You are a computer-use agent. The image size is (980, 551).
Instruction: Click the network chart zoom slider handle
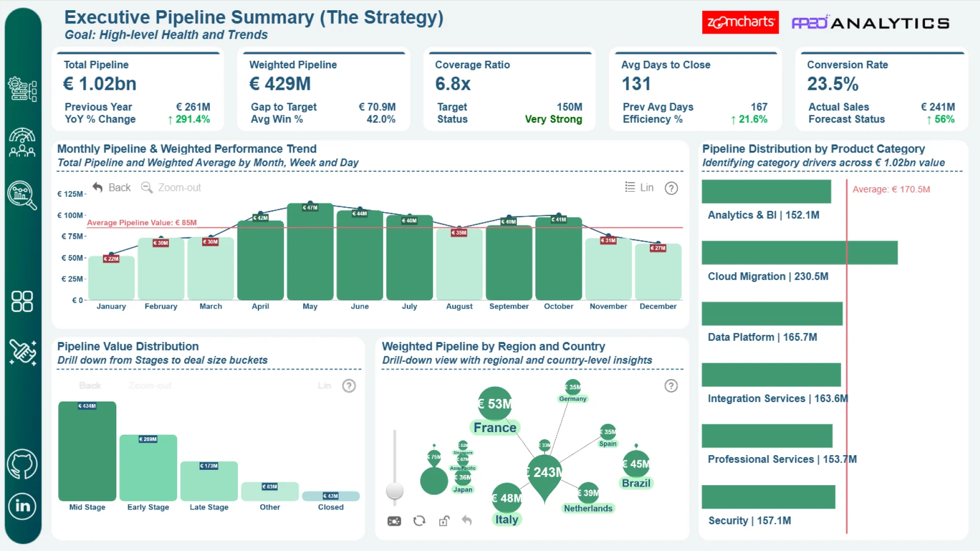pos(395,490)
